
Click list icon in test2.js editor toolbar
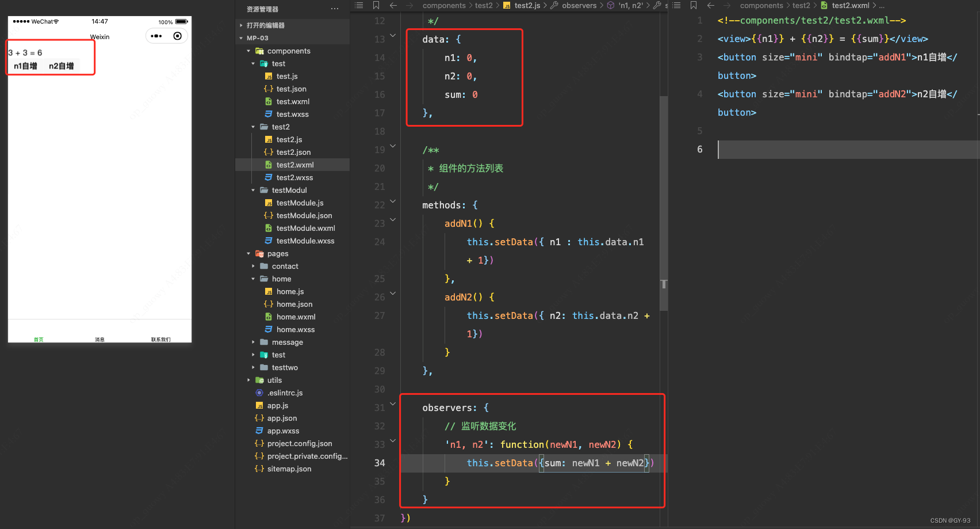coord(359,5)
